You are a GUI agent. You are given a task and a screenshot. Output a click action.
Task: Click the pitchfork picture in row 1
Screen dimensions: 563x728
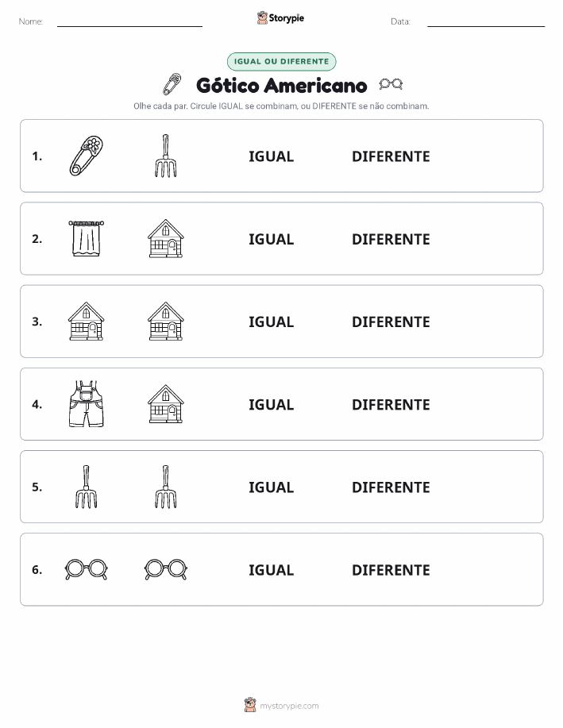(166, 156)
